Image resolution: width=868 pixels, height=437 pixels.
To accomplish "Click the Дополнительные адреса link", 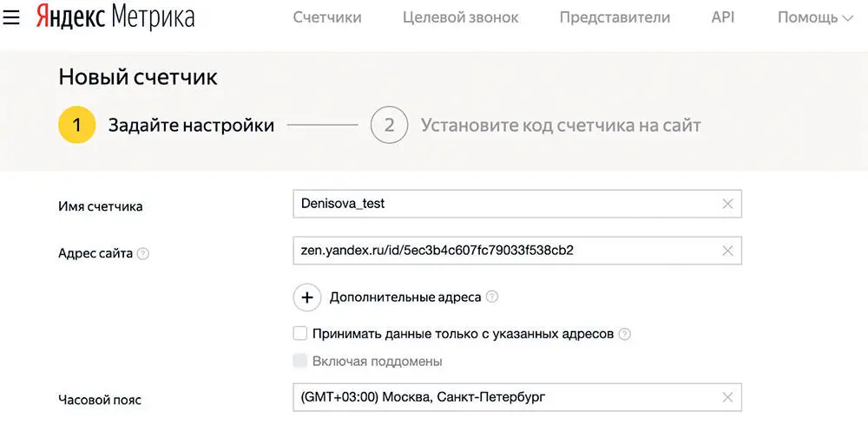I will click(404, 297).
